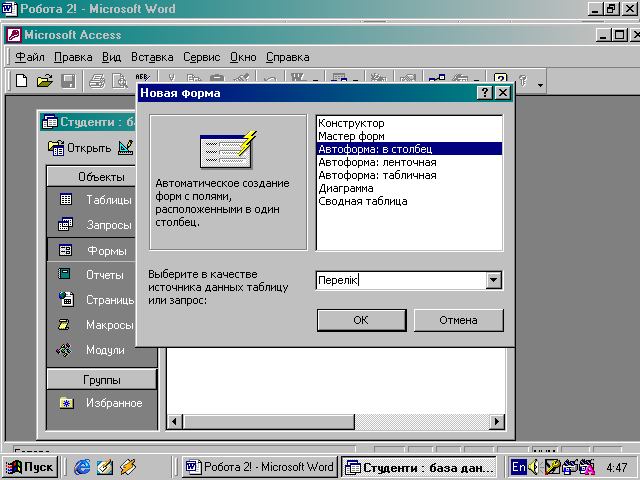Click the Access toolbar Help question icon
The height and width of the screenshot is (480, 640).
click(x=500, y=78)
